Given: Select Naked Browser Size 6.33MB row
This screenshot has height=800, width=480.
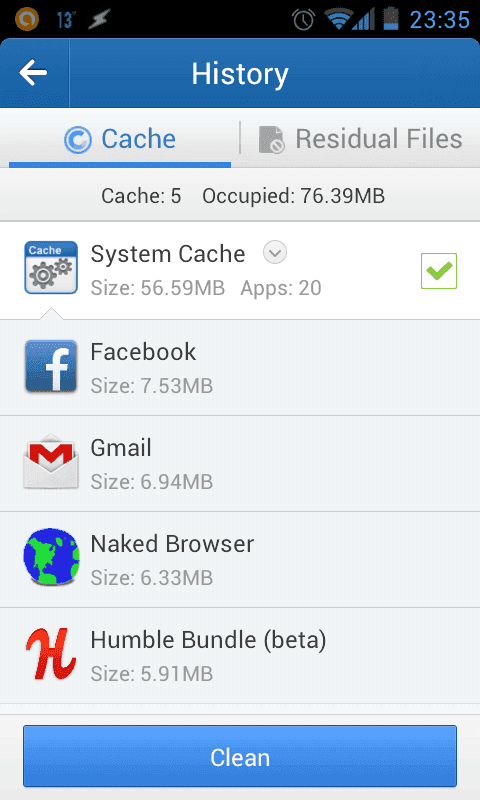Looking at the screenshot, I should click(x=240, y=560).
